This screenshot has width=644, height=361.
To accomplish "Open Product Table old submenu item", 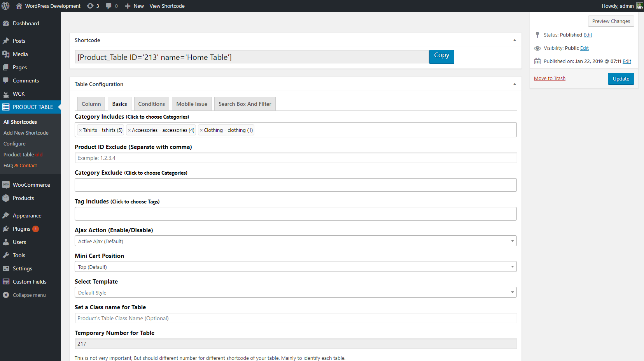I will (23, 154).
